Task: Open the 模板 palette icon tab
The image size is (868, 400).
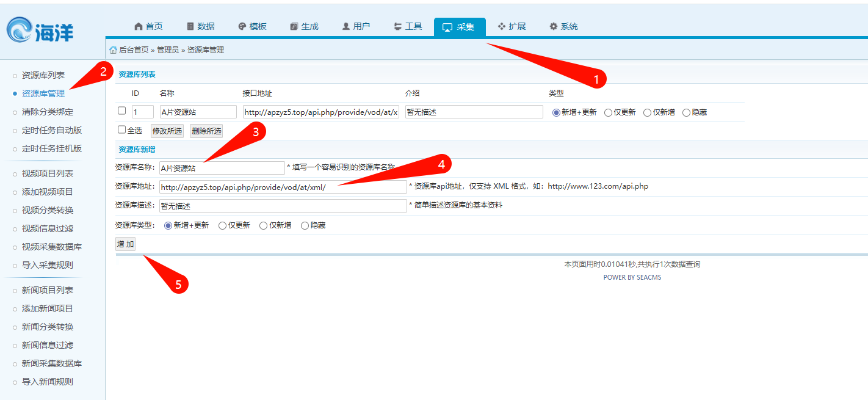Action: pyautogui.click(x=242, y=26)
